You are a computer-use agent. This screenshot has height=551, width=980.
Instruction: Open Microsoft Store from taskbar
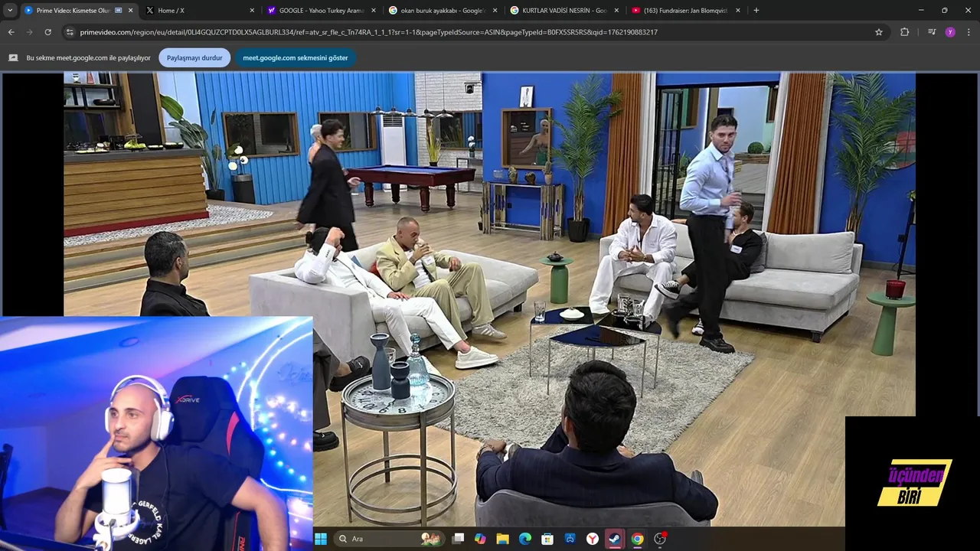tap(547, 539)
